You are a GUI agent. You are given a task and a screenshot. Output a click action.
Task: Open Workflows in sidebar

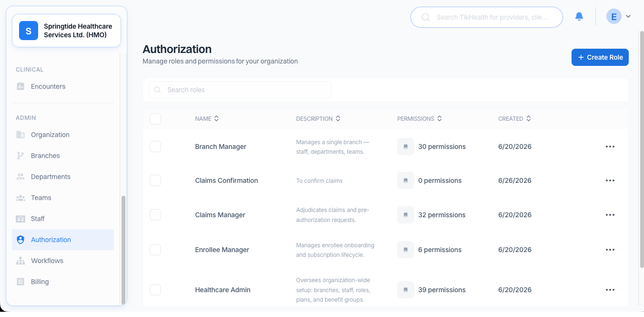(x=63, y=261)
